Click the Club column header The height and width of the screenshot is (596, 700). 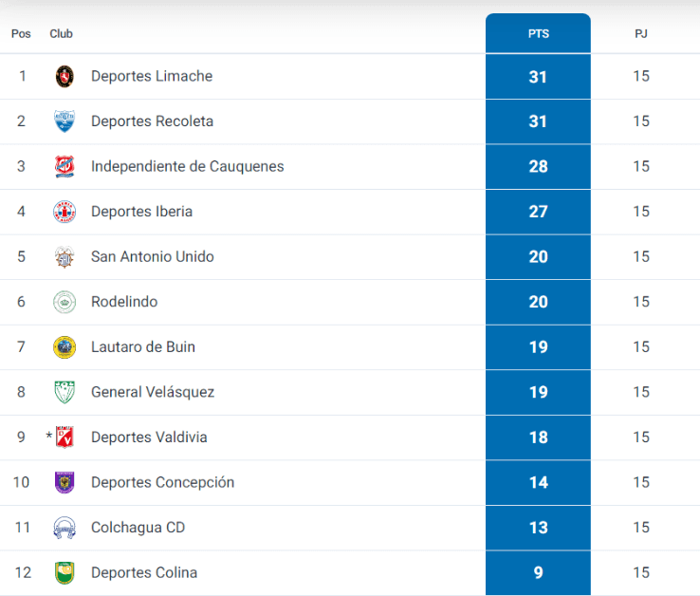click(61, 34)
